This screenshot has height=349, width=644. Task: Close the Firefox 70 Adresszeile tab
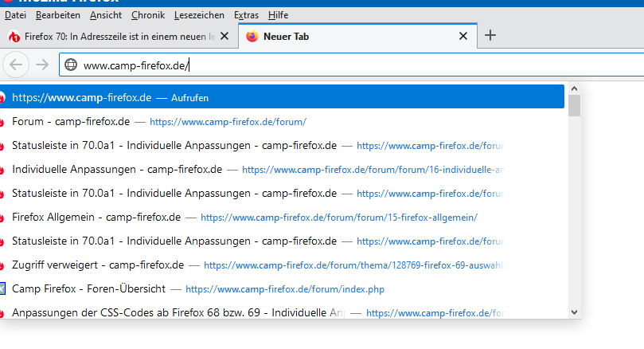tap(224, 36)
